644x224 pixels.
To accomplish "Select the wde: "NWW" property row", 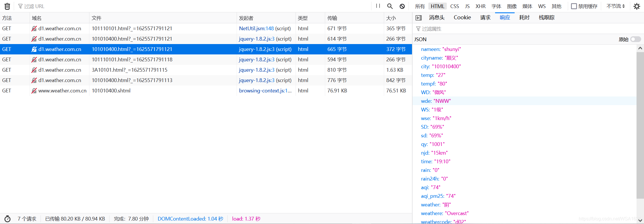I will [x=524, y=101].
